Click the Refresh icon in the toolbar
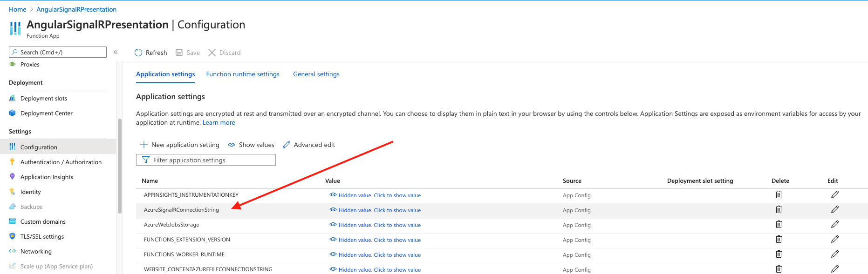This screenshot has height=274, width=868. (x=138, y=53)
